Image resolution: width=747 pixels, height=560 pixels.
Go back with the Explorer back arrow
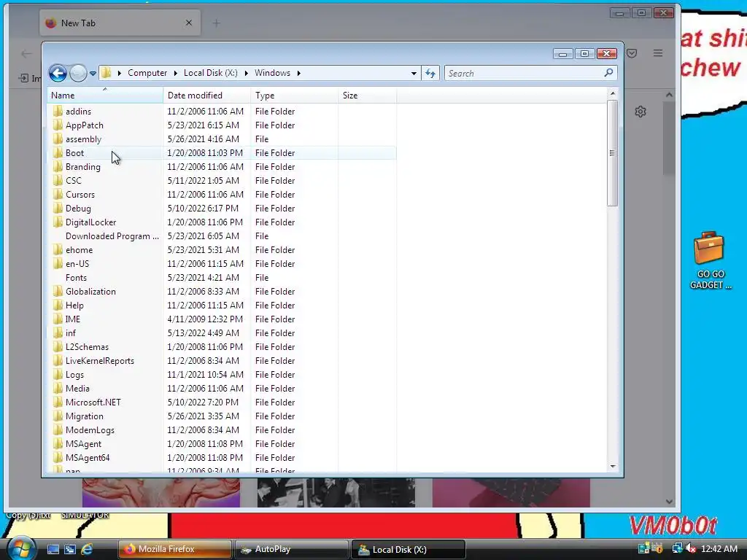(x=58, y=74)
